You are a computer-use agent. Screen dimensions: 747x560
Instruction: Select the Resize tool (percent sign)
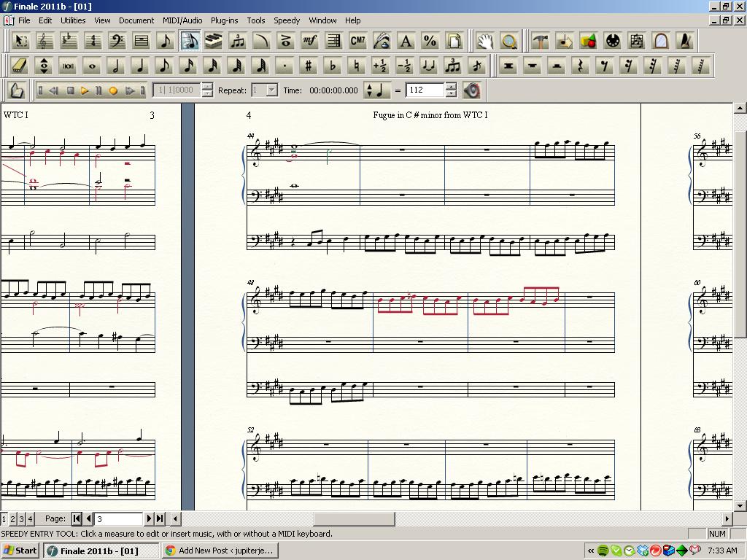430,41
